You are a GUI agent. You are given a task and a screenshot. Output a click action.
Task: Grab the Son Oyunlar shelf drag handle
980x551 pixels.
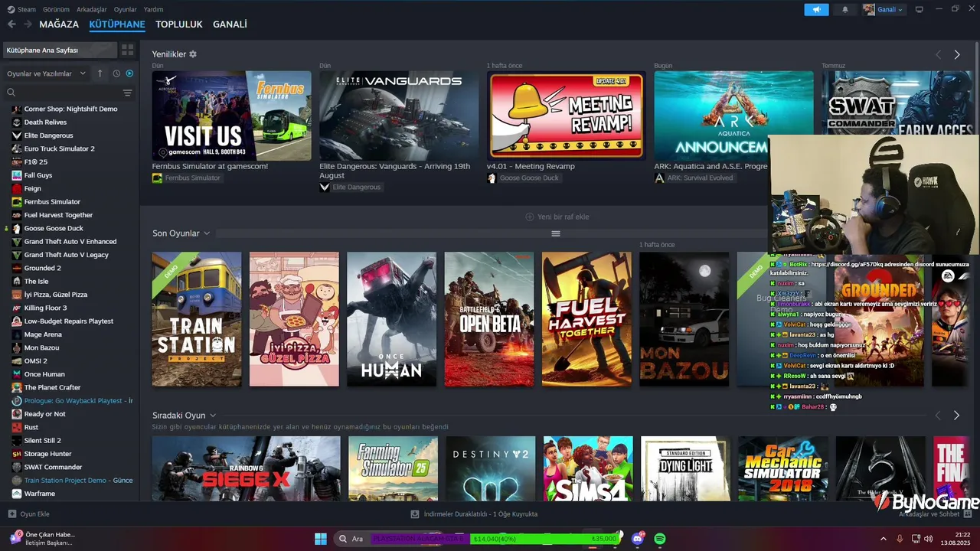tap(556, 233)
